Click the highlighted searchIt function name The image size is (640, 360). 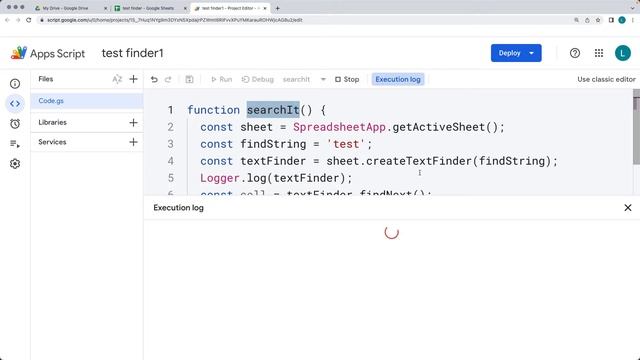pyautogui.click(x=273, y=110)
